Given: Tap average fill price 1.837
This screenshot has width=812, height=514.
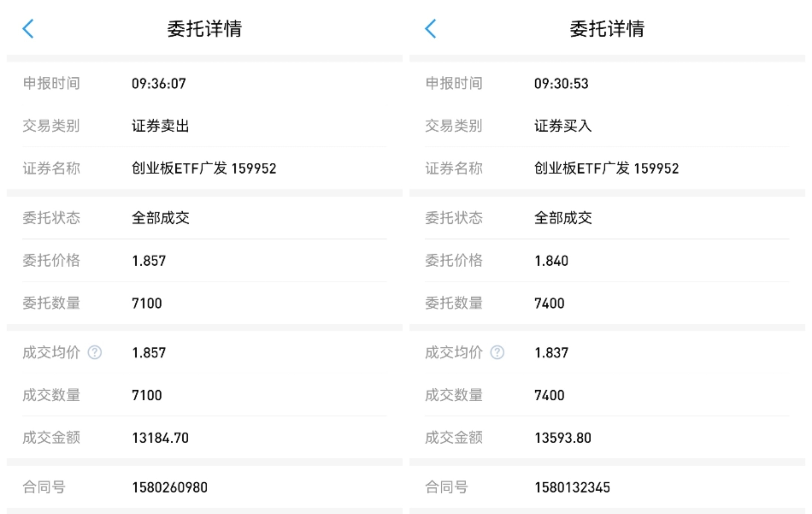Looking at the screenshot, I should [x=551, y=353].
